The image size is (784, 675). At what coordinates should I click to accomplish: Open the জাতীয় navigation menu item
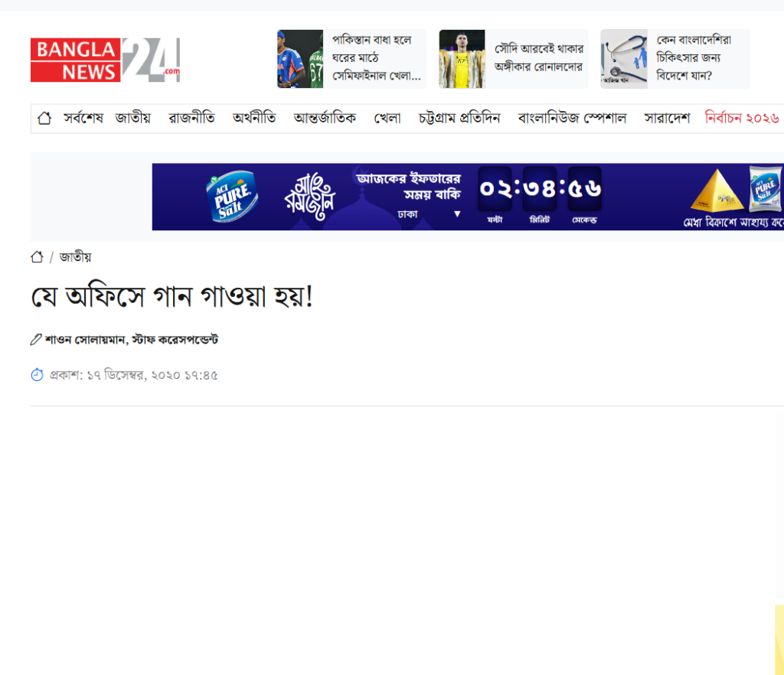pos(132,118)
